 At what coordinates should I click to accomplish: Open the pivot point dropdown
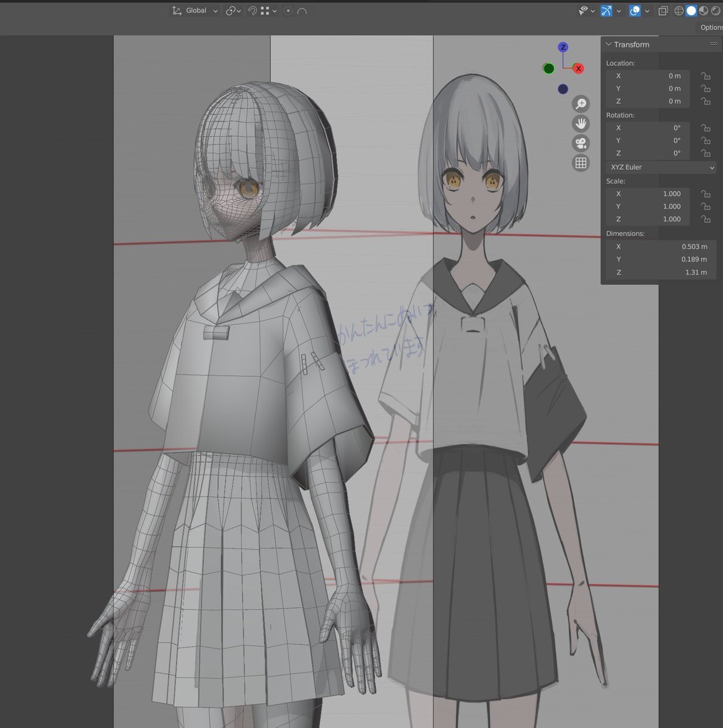click(x=233, y=11)
